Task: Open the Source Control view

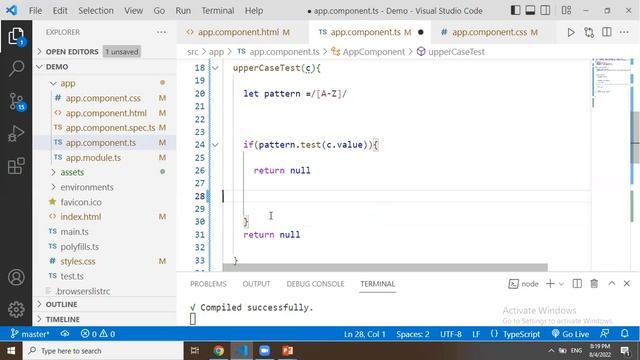Action: coord(16,101)
